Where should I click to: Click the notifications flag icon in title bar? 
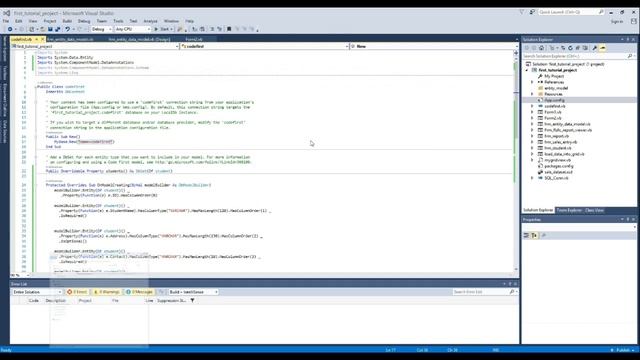(x=522, y=12)
